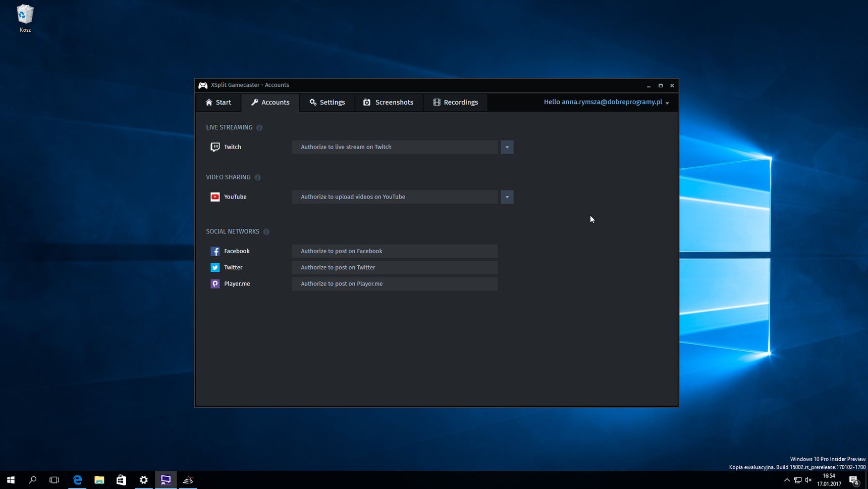Click the VIDEO SHARING heading text

(228, 177)
